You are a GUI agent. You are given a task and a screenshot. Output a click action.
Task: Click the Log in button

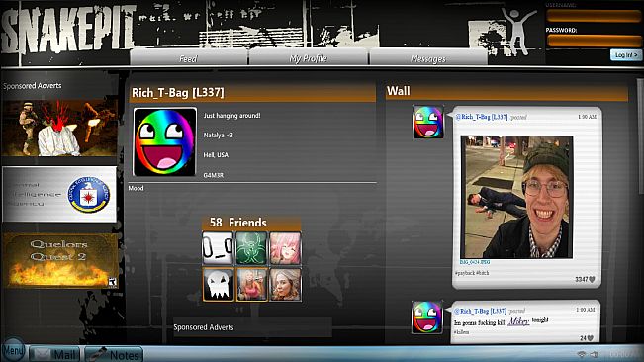(626, 54)
